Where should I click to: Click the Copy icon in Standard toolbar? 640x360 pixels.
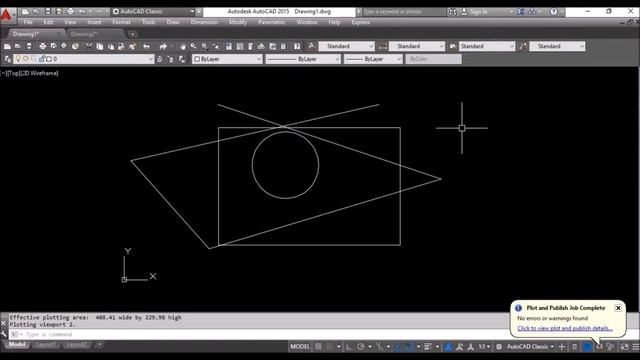point(100,47)
